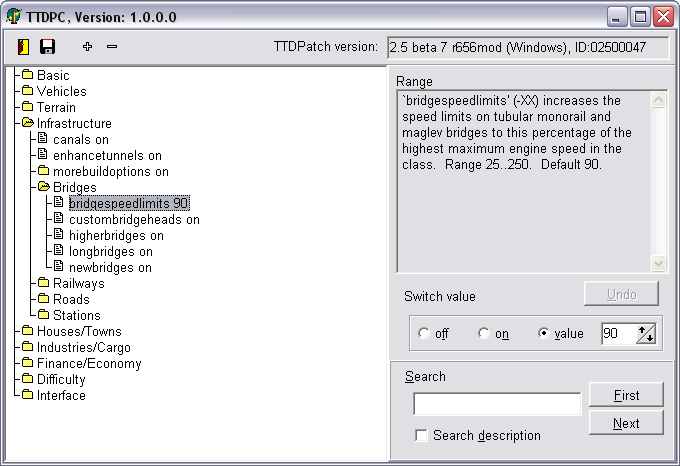Click the document icon beside enhancetunnels on
The image size is (680, 466).
(42, 154)
